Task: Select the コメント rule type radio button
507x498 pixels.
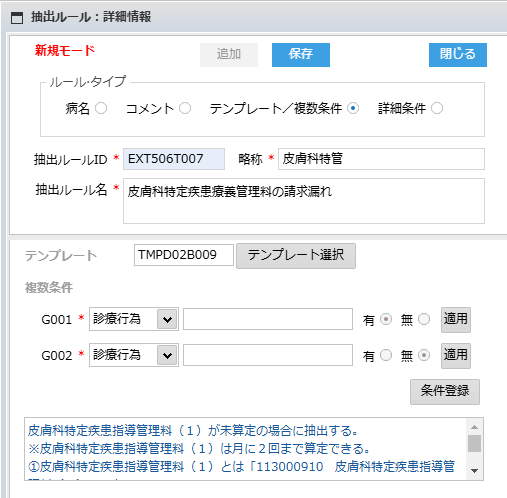Action: [185, 108]
